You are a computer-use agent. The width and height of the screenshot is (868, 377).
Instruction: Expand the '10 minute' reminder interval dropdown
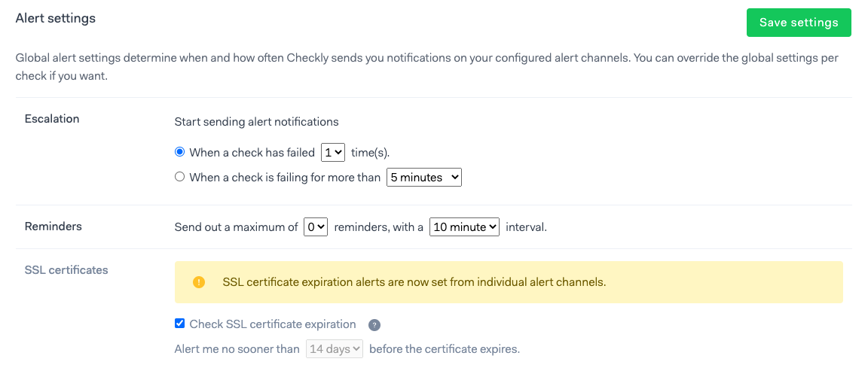click(464, 227)
